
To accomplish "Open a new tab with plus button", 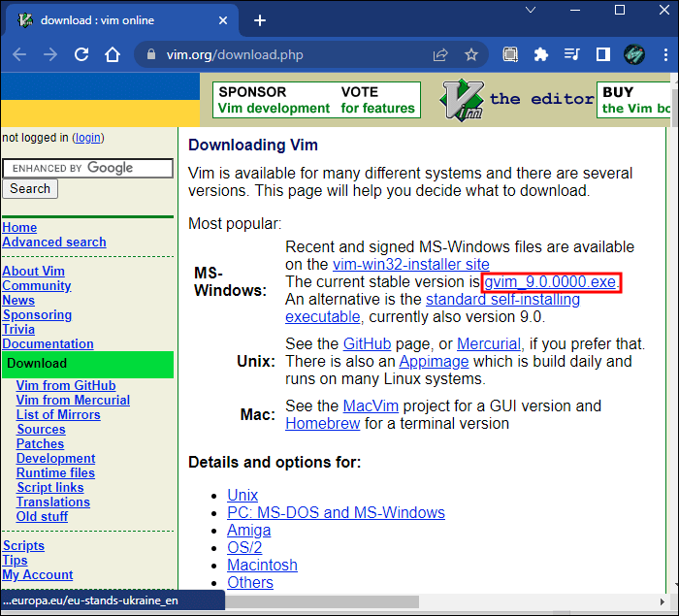I will pos(260,20).
